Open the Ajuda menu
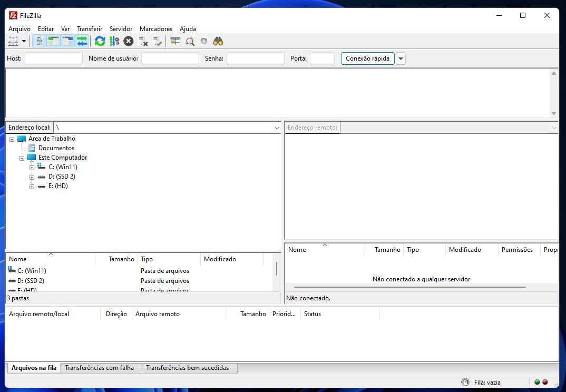Image resolution: width=566 pixels, height=392 pixels. point(188,29)
